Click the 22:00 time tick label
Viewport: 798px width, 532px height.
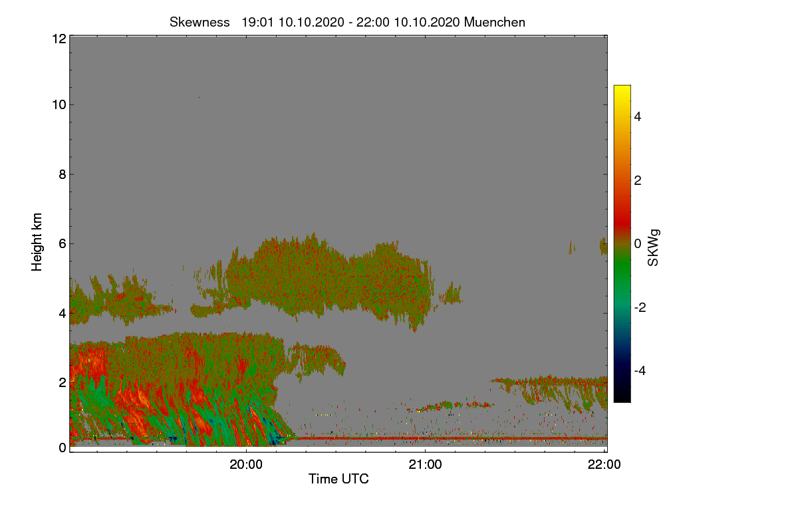[x=604, y=465]
